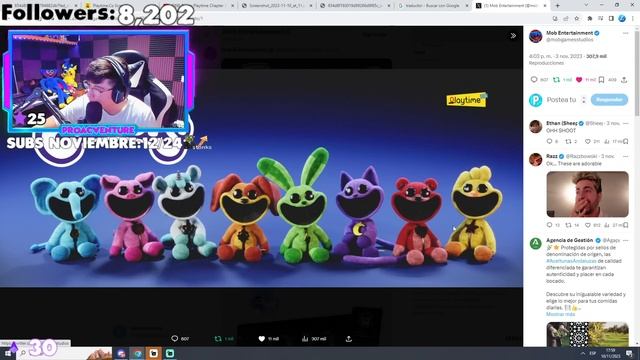Viewport: 640px width, 360px height.
Task: Open the taskbar clock and date
Action: click(x=611, y=353)
